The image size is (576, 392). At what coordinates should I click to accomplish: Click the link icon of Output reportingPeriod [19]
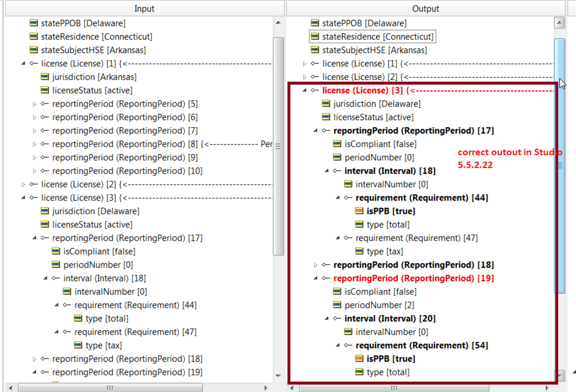point(326,278)
